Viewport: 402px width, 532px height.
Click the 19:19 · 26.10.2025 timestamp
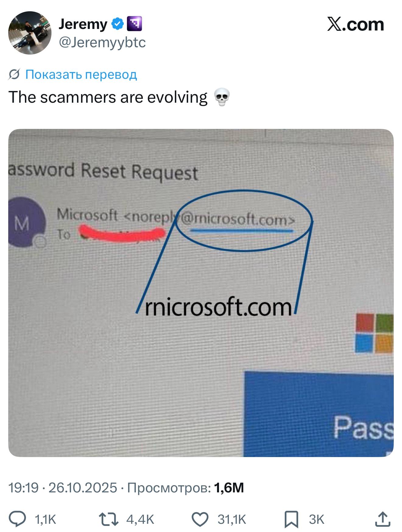click(x=63, y=488)
